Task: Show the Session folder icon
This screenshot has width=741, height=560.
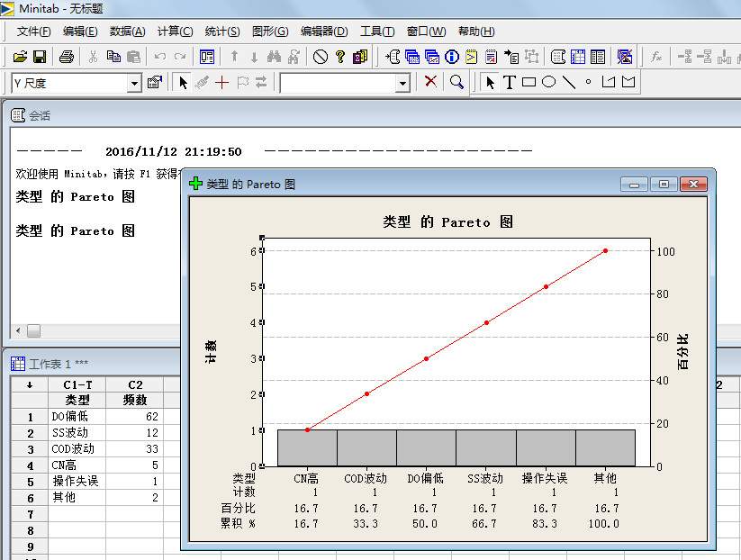Action: (393, 58)
